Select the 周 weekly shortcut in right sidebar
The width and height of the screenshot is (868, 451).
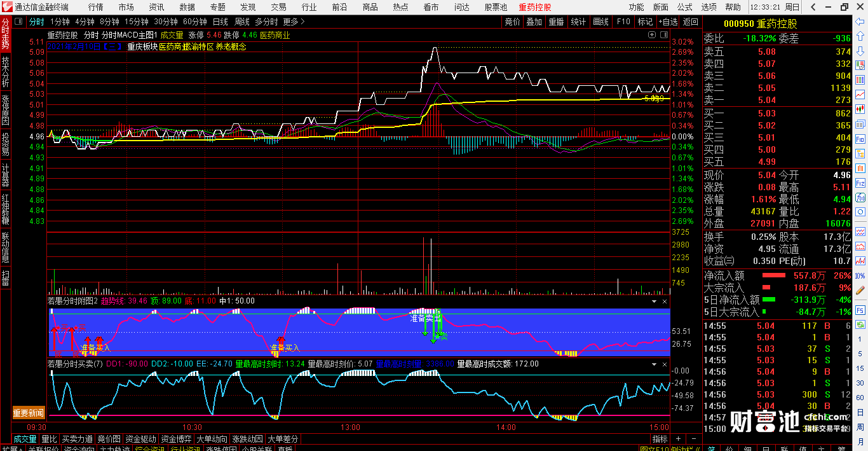tap(860, 427)
